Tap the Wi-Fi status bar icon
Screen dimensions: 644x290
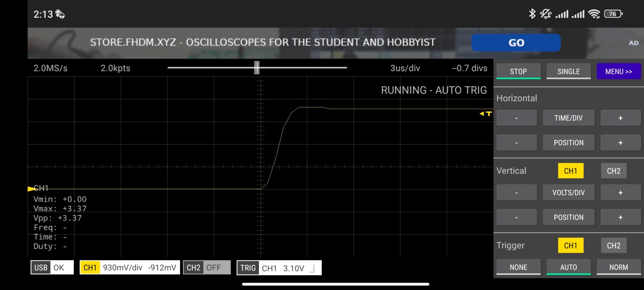coord(594,14)
